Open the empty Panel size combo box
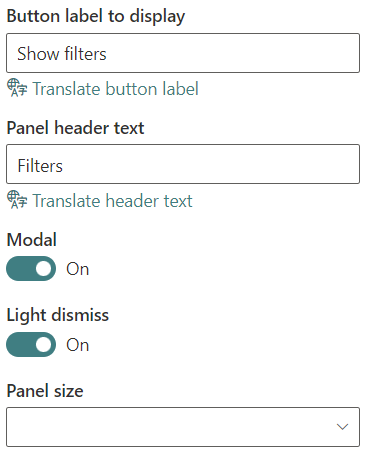Screen dimensions: 366x452 tap(183, 427)
